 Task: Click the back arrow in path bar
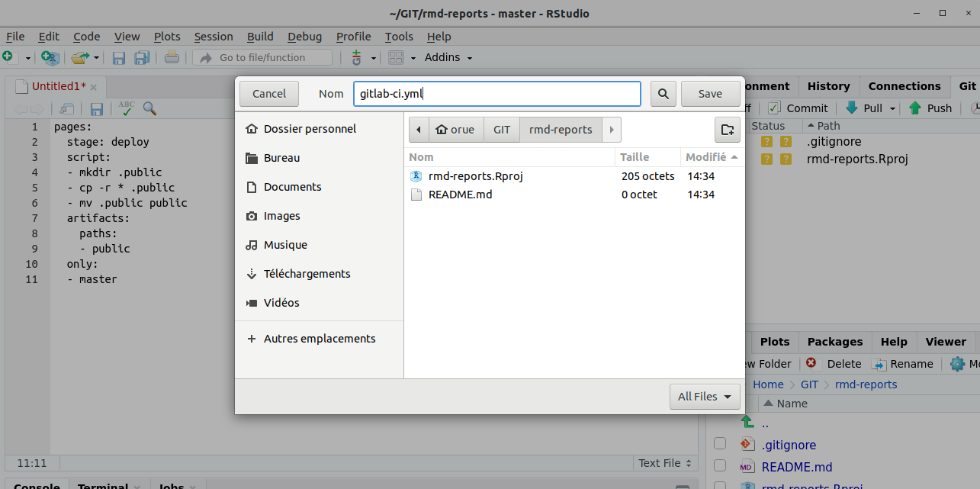tap(419, 130)
